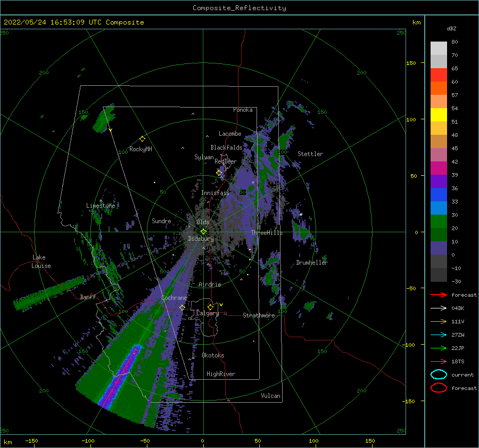Click the white 04DK arrow legend icon
The width and height of the screenshot is (479, 448).
click(439, 308)
